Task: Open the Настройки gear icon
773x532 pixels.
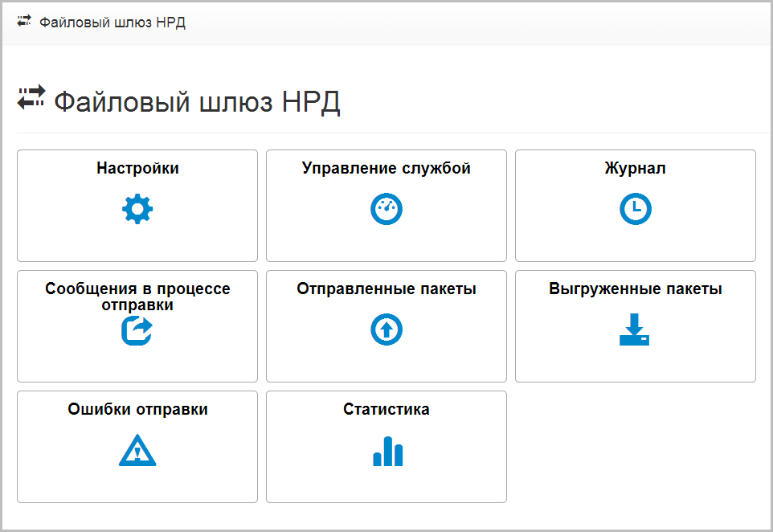Action: [137, 209]
